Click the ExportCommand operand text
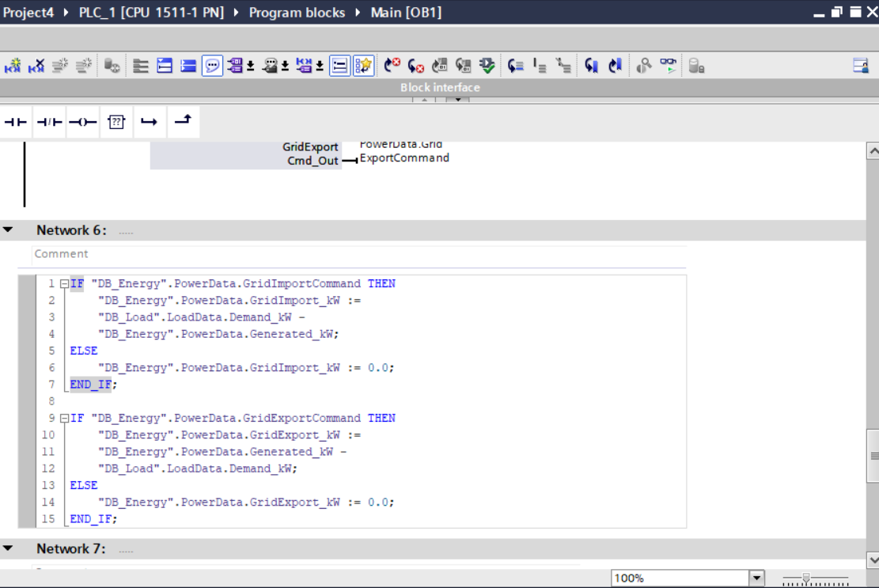This screenshot has height=588, width=879. 404,158
